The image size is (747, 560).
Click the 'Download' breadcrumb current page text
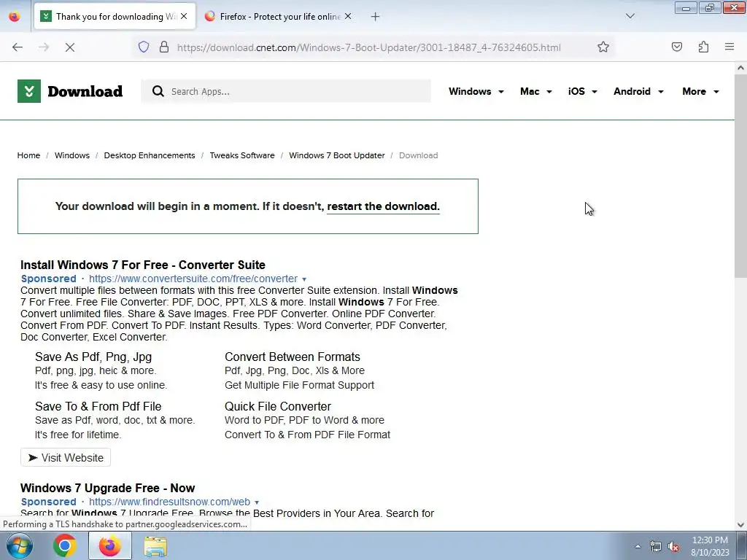pyautogui.click(x=418, y=155)
